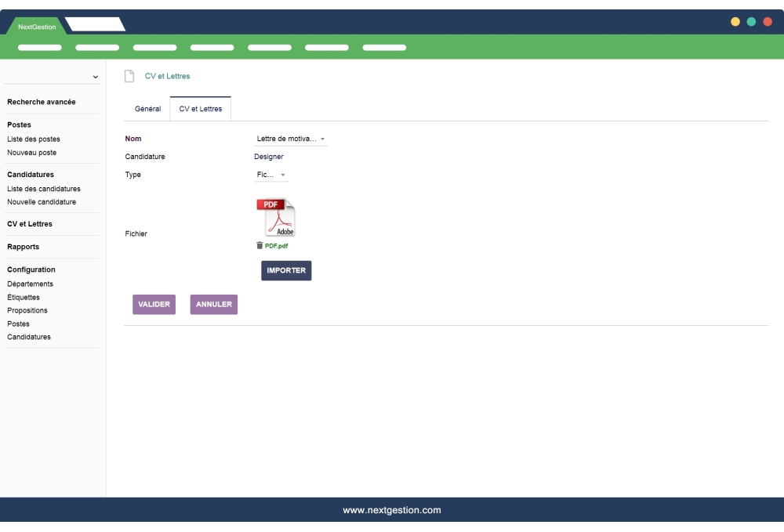This screenshot has width=784, height=532.
Task: Open the Designer candidature link
Action: (269, 157)
